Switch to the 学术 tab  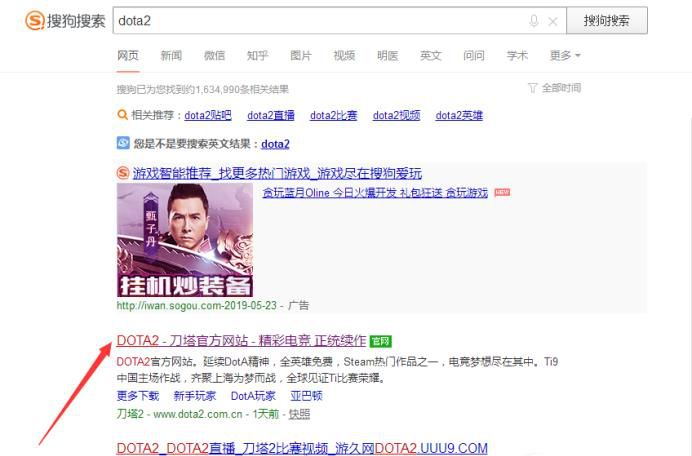(517, 56)
